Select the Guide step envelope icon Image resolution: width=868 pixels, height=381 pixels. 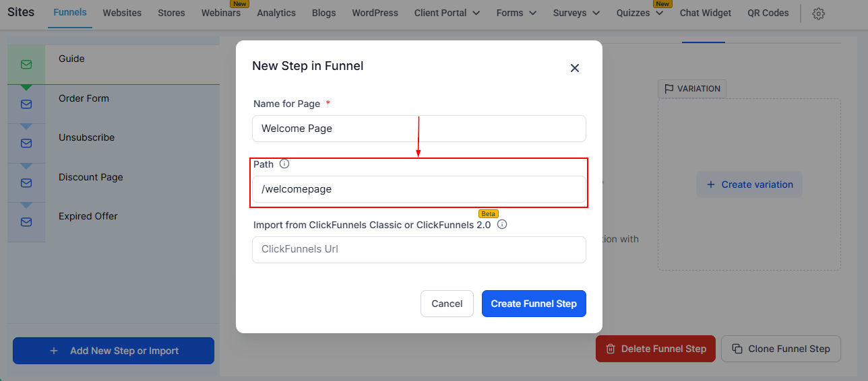pyautogui.click(x=26, y=65)
